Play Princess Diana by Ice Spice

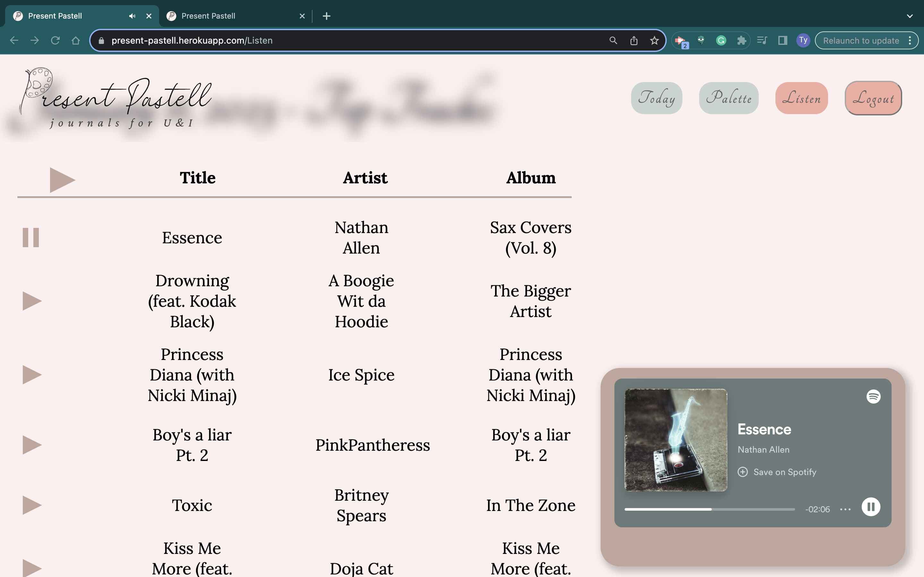point(31,375)
